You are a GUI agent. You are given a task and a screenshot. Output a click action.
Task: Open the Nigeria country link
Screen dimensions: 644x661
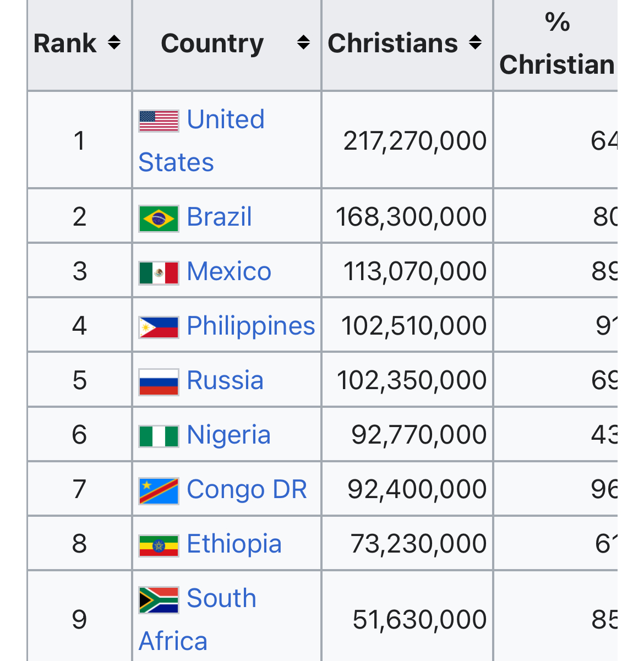click(228, 435)
